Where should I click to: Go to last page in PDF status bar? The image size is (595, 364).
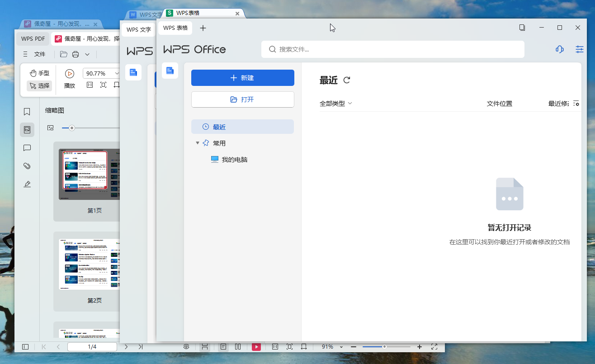[x=141, y=347]
